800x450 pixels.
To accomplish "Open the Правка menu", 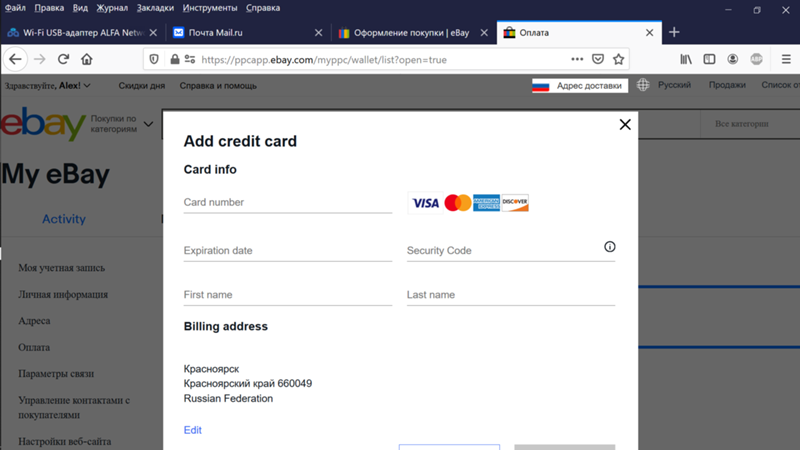I will click(x=49, y=8).
